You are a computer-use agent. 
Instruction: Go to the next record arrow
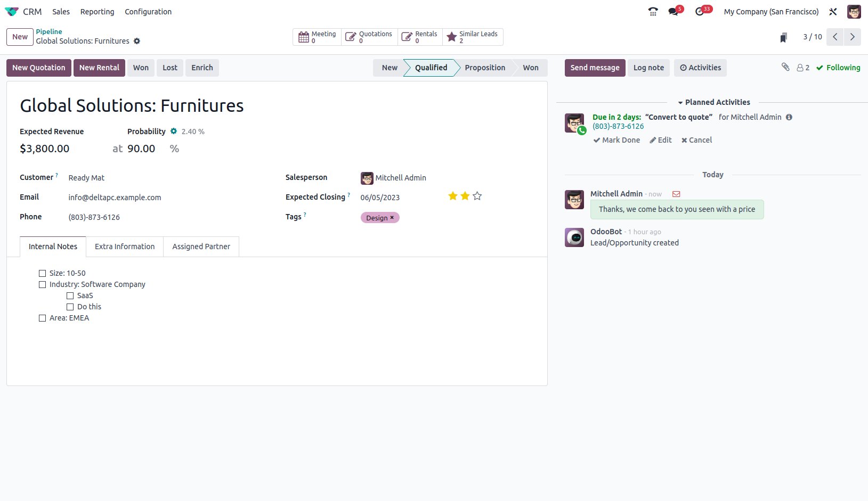click(852, 37)
